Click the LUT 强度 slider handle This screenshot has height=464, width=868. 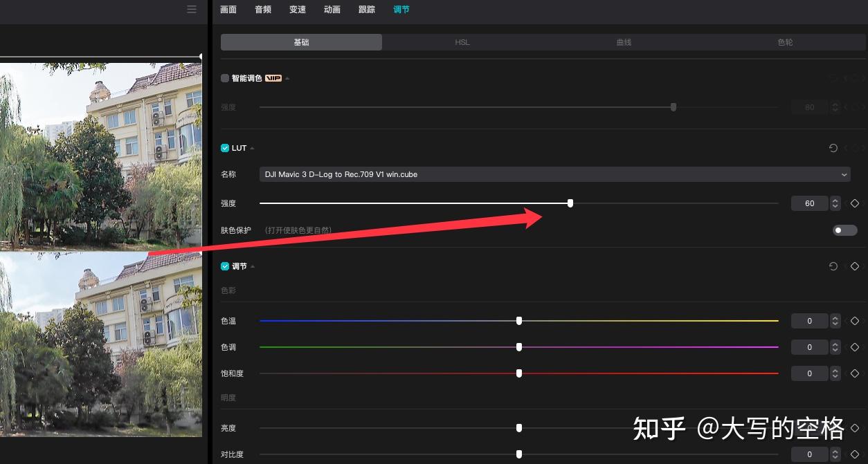pyautogui.click(x=570, y=203)
